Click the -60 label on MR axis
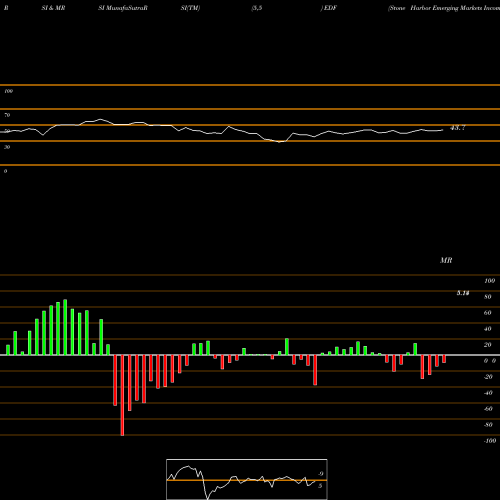Viewport: 500px width, 500px height. point(488,409)
